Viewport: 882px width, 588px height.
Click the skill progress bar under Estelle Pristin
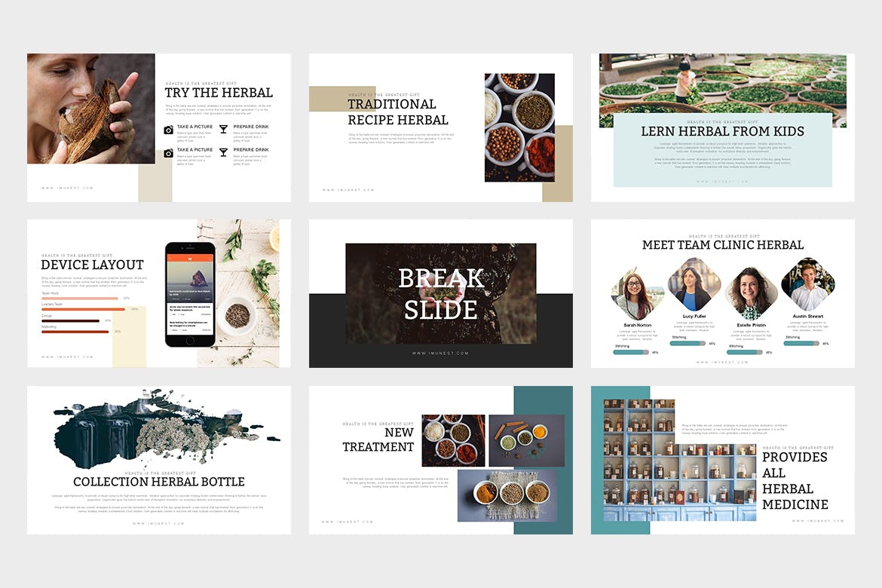click(x=743, y=352)
